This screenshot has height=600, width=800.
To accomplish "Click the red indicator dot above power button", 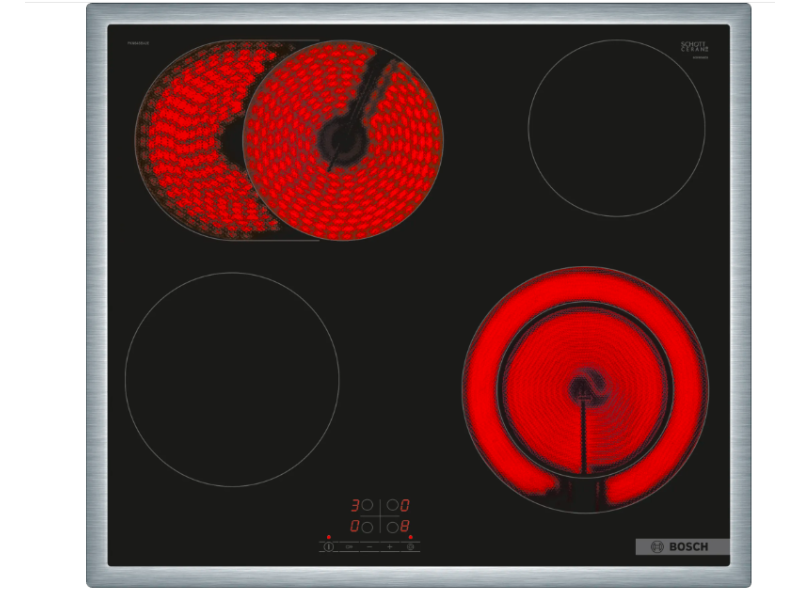I will click(x=328, y=537).
